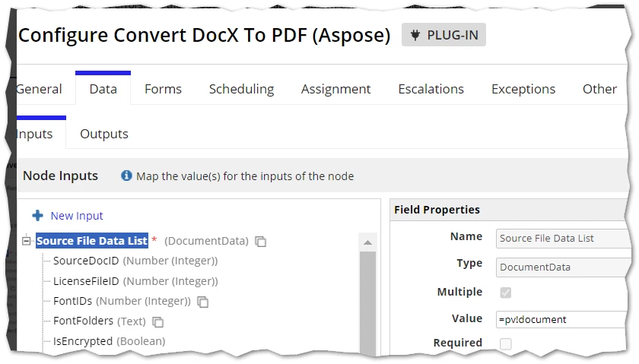
Task: Toggle the Multiple checkbox
Action: click(x=505, y=293)
